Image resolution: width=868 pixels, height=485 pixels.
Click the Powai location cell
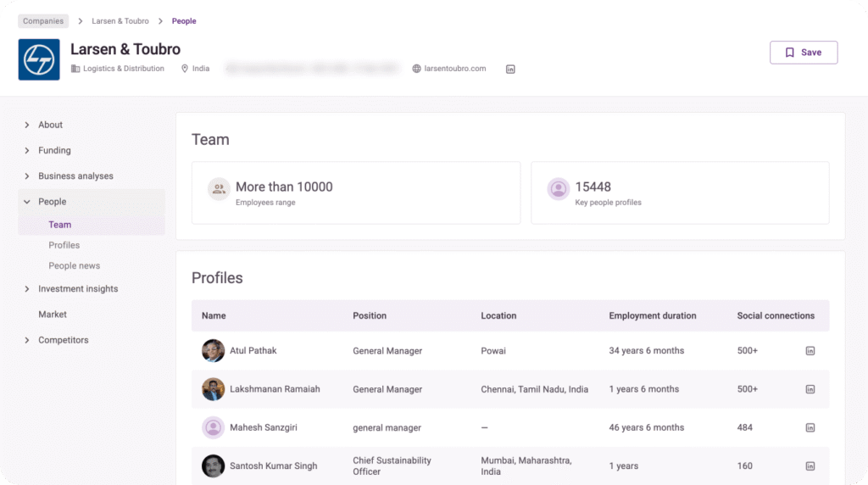click(x=493, y=351)
